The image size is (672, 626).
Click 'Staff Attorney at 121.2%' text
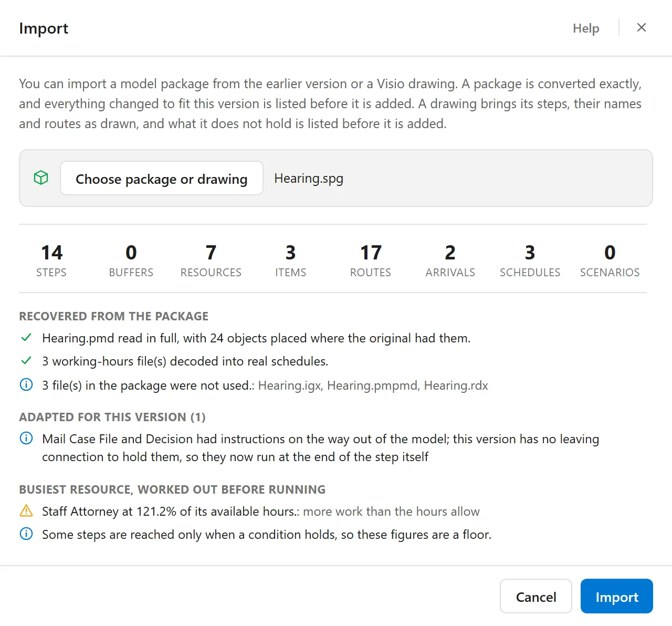[x=171, y=512]
